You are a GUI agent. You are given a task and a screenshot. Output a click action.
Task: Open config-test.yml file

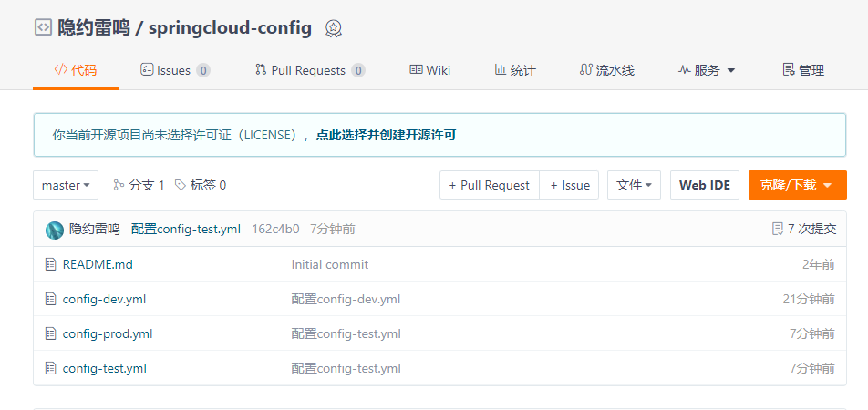tap(105, 368)
